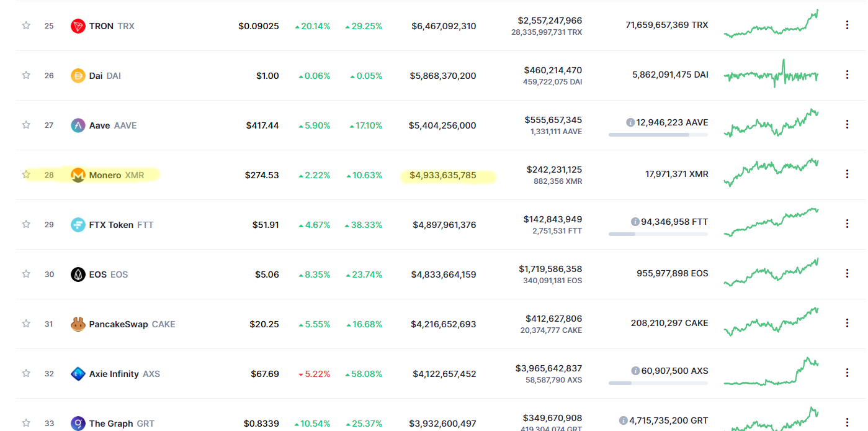The height and width of the screenshot is (431, 868).
Task: Open TRON's 7-day sparkline chart
Action: [x=771, y=24]
